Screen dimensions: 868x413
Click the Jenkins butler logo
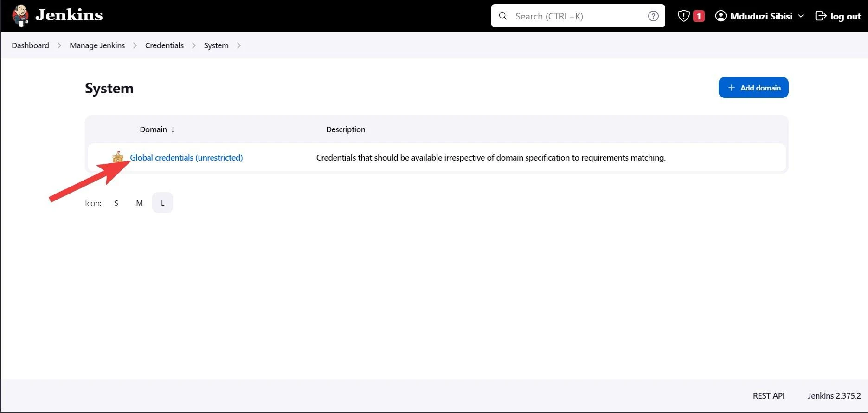pos(20,16)
